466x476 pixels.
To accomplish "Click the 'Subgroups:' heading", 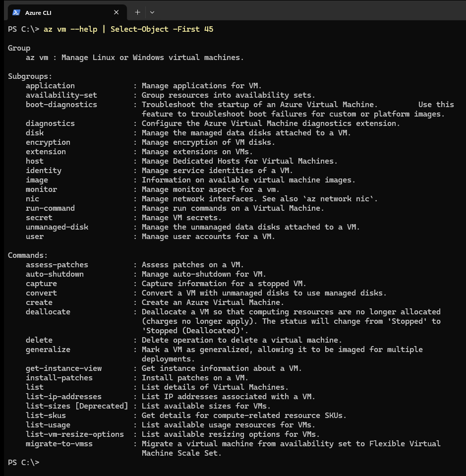I will point(30,76).
